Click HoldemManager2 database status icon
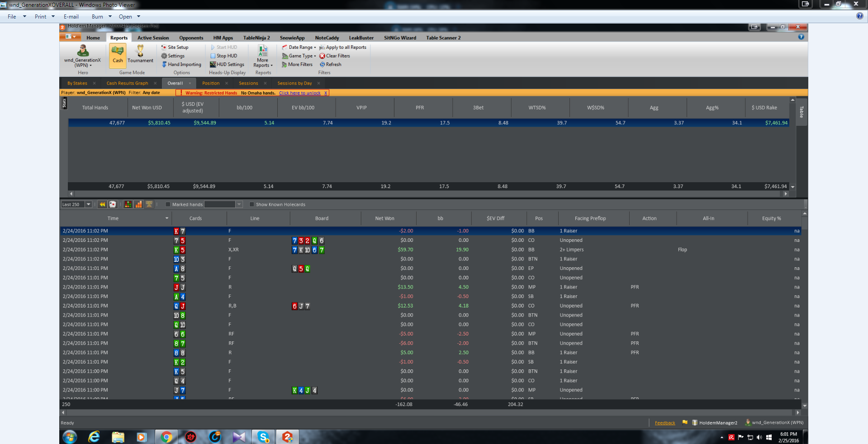Screen dimensions: 868x444 (x=695, y=423)
